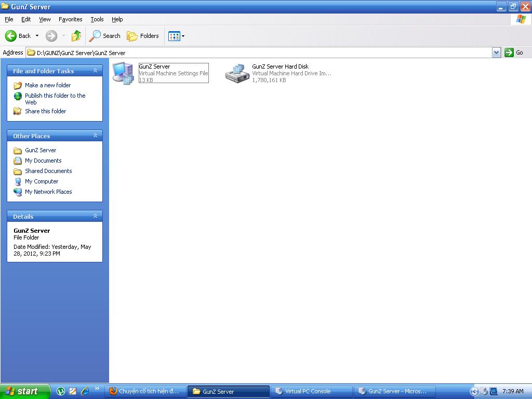The width and height of the screenshot is (532, 399).
Task: Select the GunZ Server Hard Disk drive icon
Action: 237,73
